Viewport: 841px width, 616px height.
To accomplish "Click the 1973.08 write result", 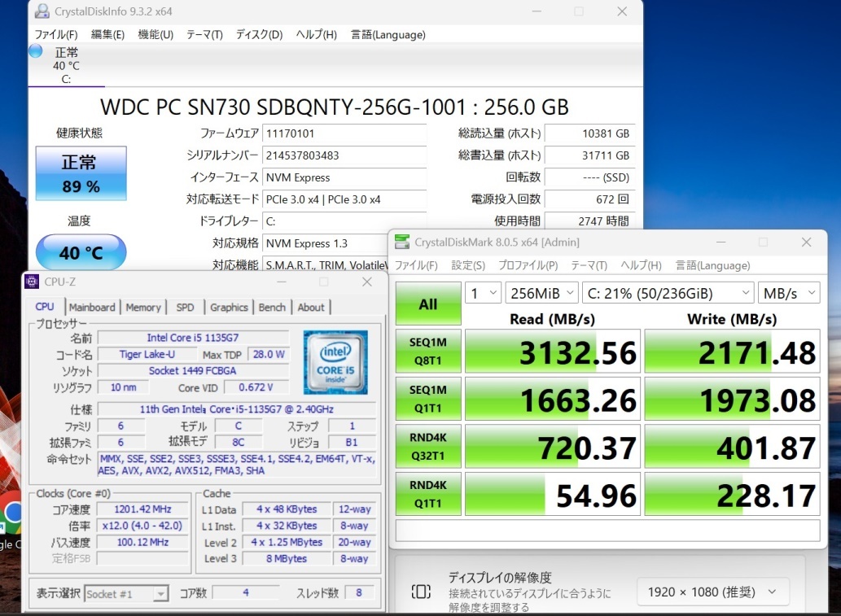I will click(732, 399).
